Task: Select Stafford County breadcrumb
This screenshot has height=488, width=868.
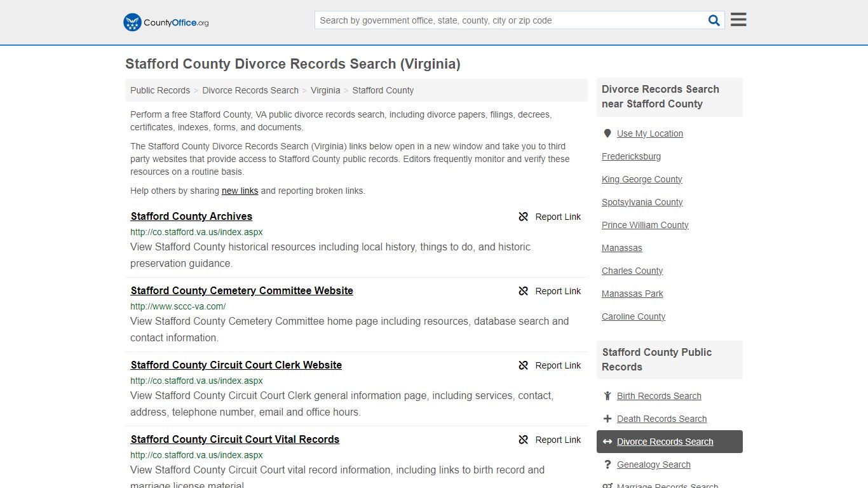Action: pos(383,90)
